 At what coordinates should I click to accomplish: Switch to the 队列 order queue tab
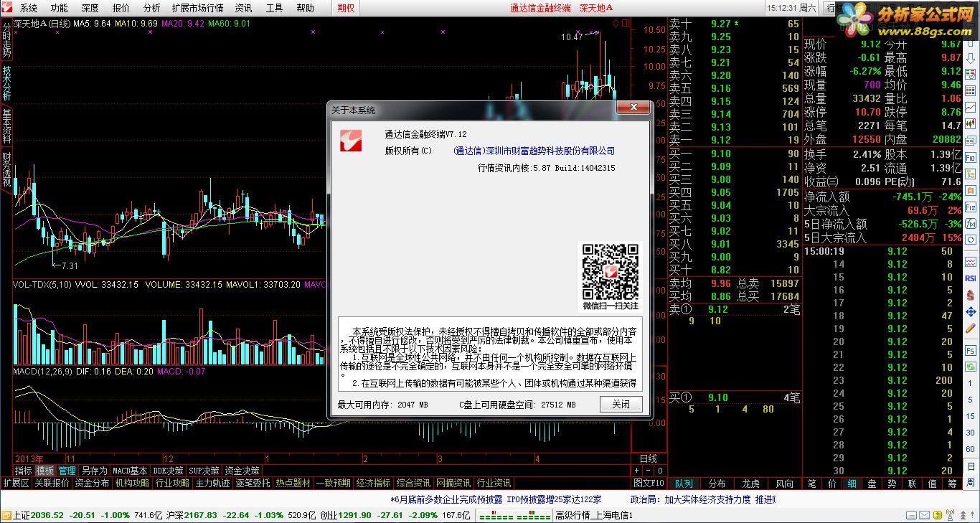tap(684, 484)
